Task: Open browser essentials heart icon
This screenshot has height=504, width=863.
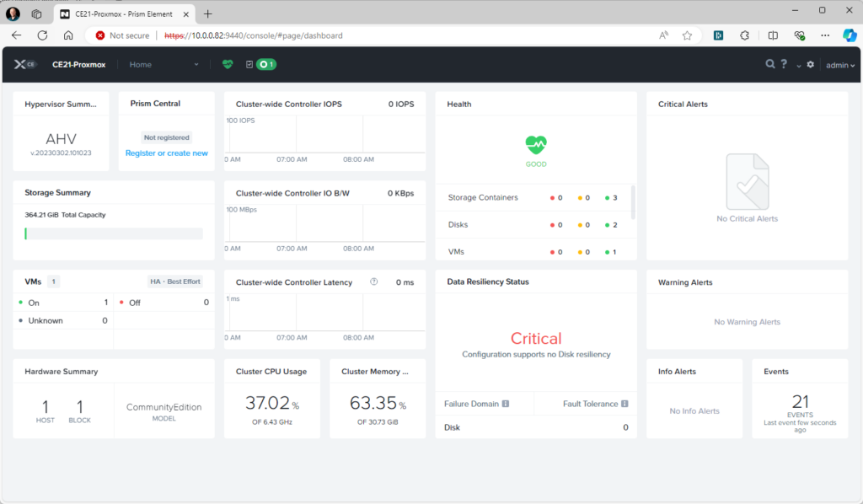Action: click(x=800, y=35)
